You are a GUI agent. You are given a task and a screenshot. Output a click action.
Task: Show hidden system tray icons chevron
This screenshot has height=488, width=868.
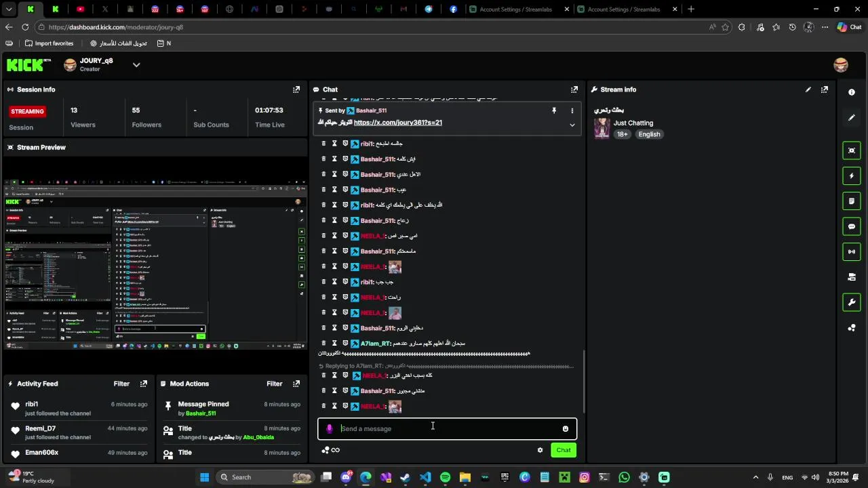(x=755, y=477)
